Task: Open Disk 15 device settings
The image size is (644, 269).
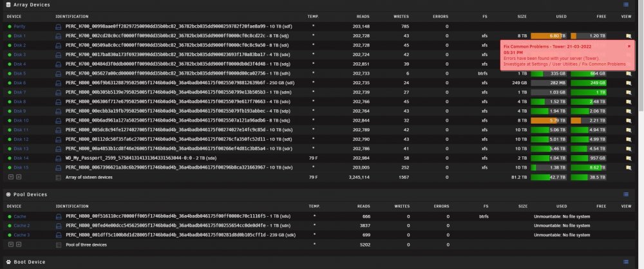Action: (x=21, y=167)
